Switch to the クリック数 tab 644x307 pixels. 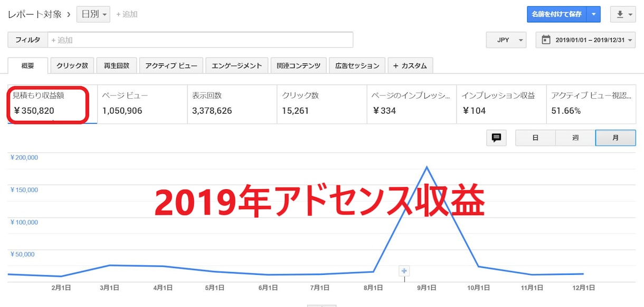coord(72,66)
